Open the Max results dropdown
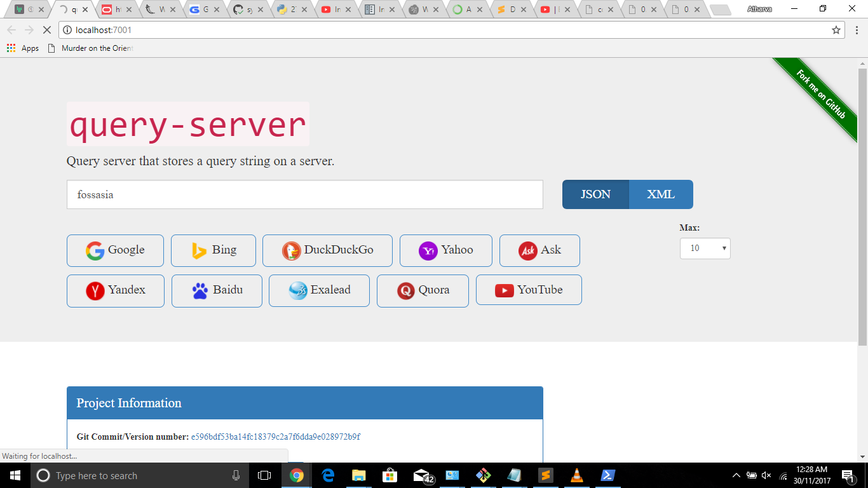This screenshot has height=488, width=868. (705, 248)
